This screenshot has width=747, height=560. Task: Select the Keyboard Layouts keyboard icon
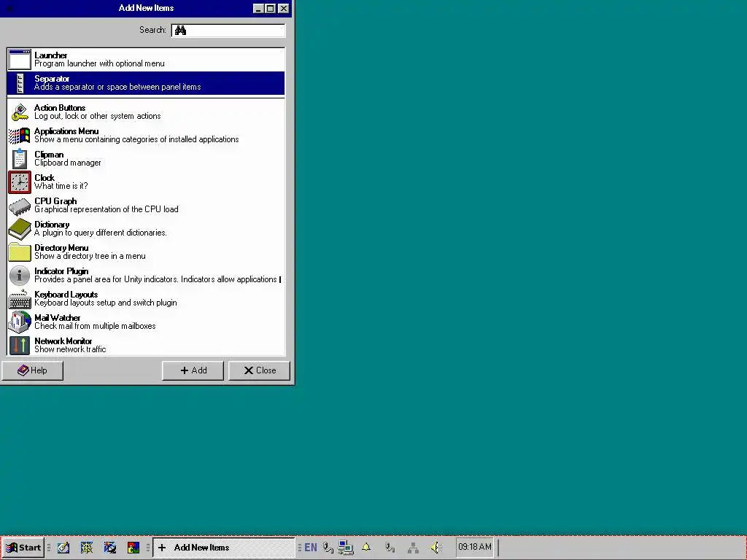(x=20, y=299)
